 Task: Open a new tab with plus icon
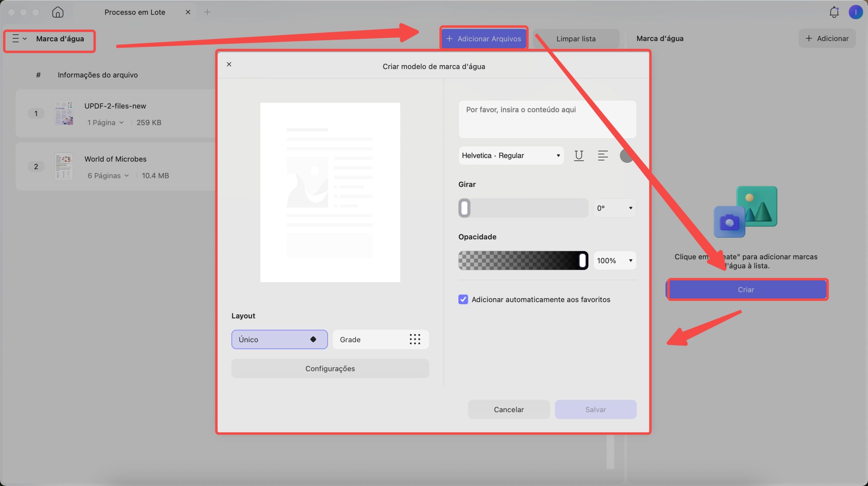click(x=207, y=12)
